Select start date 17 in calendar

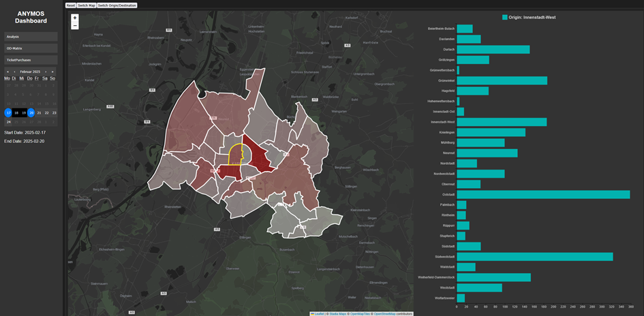(x=8, y=112)
